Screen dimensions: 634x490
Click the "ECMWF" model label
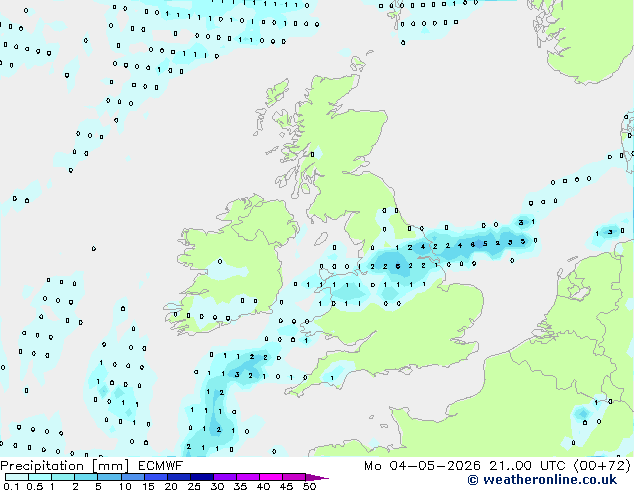point(161,466)
